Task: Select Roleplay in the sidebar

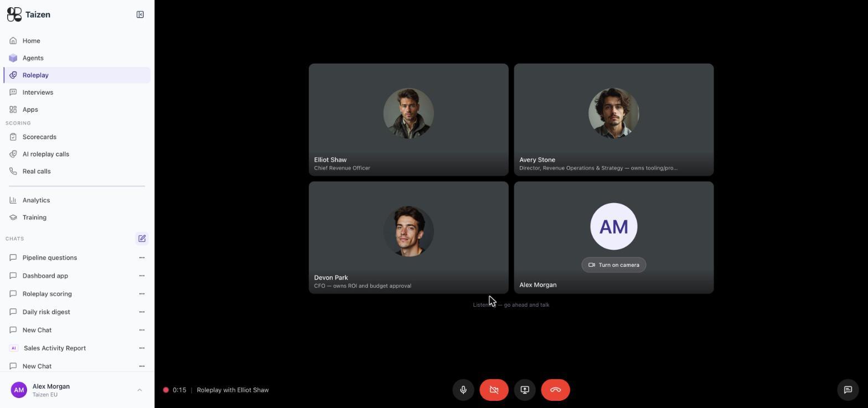Action: tap(77, 75)
